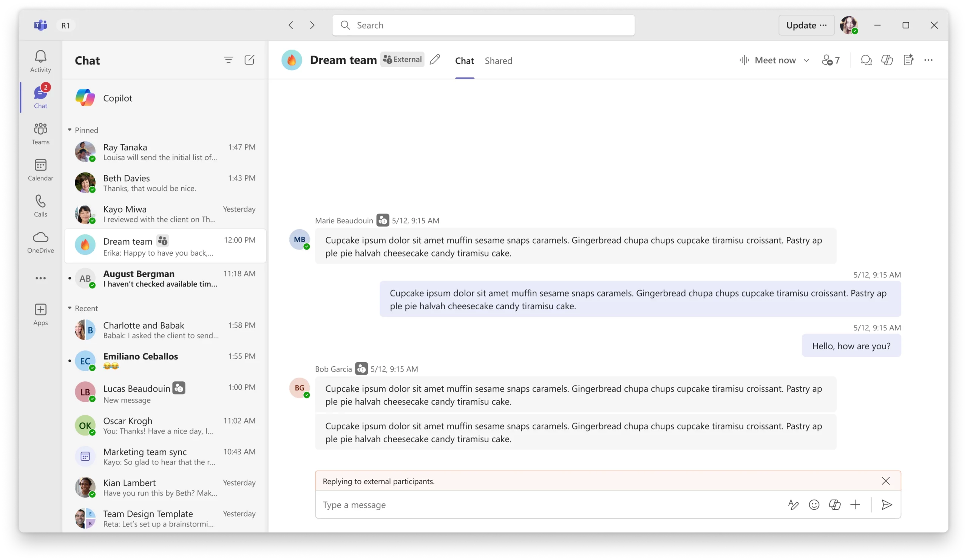The image size is (967, 560).
Task: Click the add people icon showing 7
Action: tap(831, 60)
